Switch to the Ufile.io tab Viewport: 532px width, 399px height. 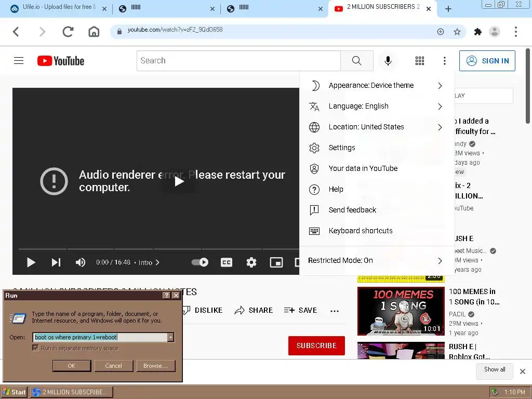[x=58, y=9]
